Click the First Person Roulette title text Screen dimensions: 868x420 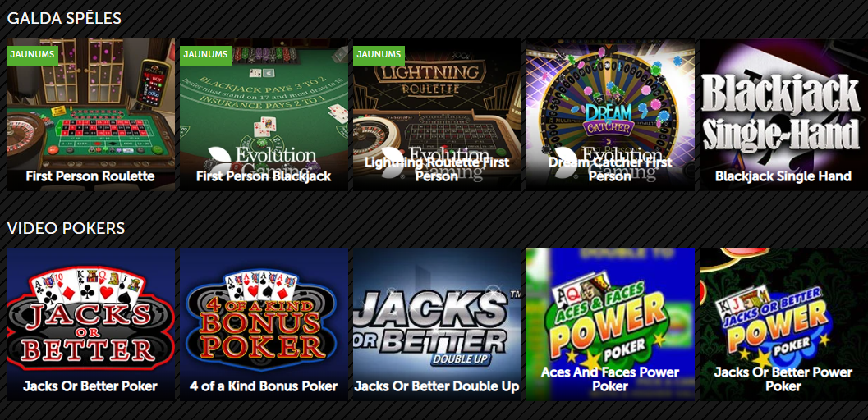tap(90, 176)
